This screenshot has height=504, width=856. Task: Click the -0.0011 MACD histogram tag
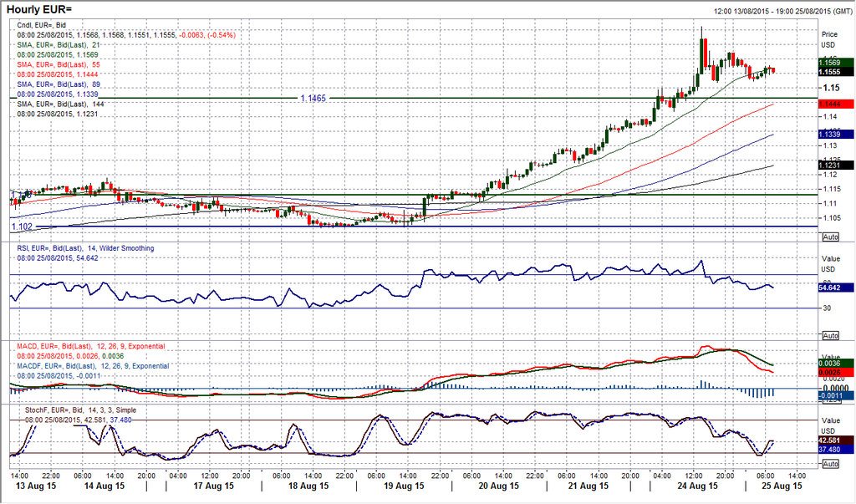[836, 396]
